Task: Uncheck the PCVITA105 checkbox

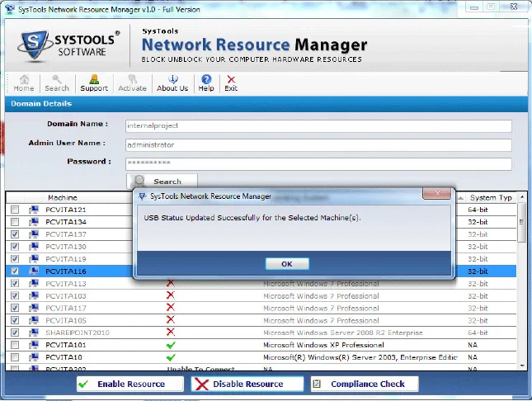Action: pos(15,320)
